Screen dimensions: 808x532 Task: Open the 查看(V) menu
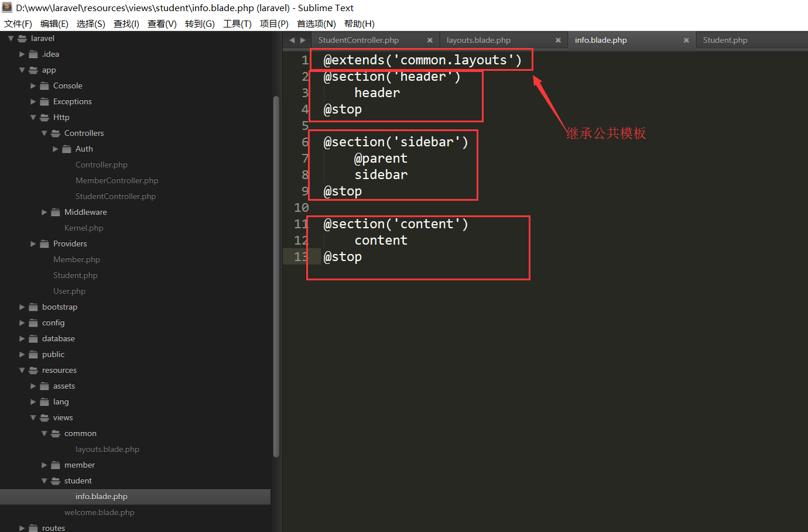(x=162, y=24)
